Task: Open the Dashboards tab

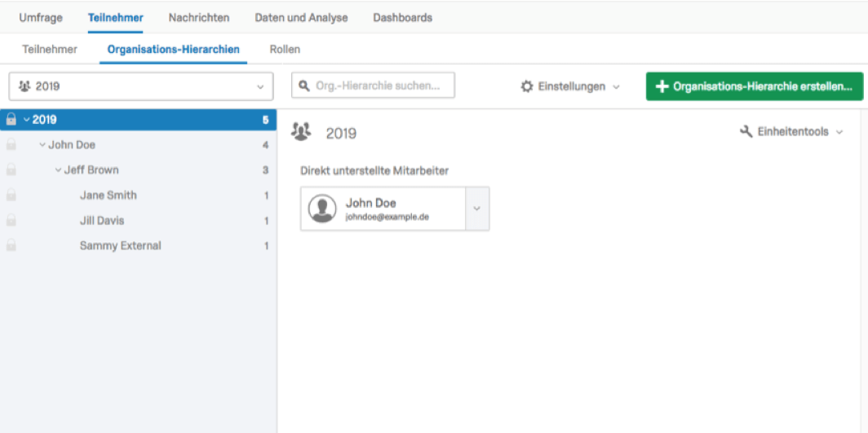Action: click(402, 18)
